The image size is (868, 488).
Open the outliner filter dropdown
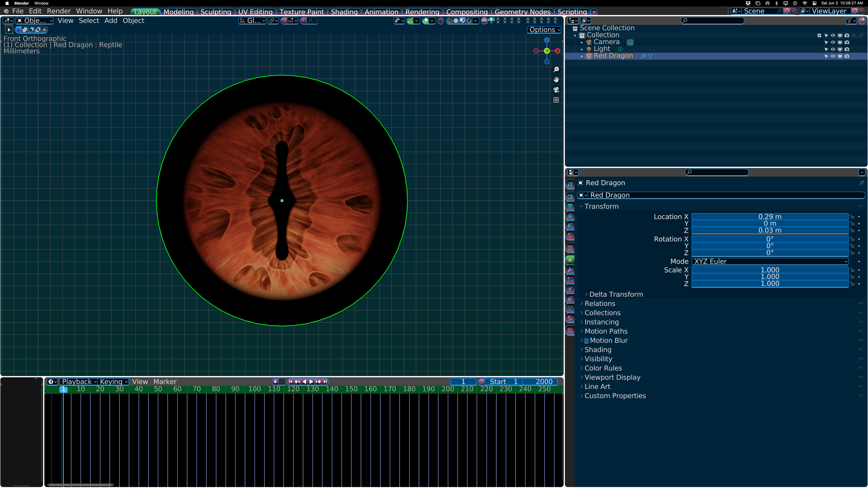point(851,21)
